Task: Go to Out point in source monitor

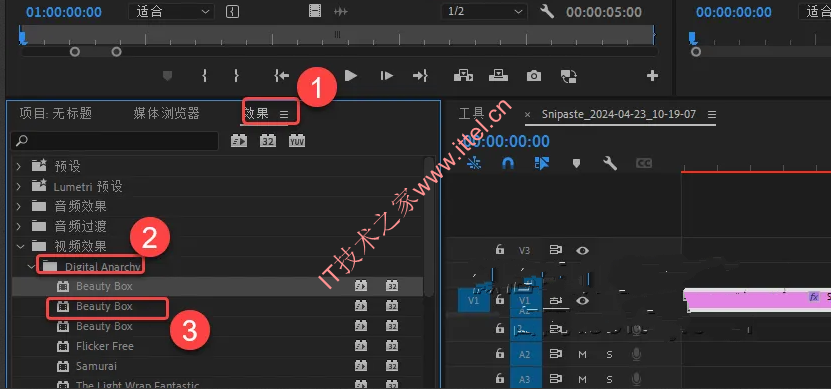Action: tap(420, 76)
